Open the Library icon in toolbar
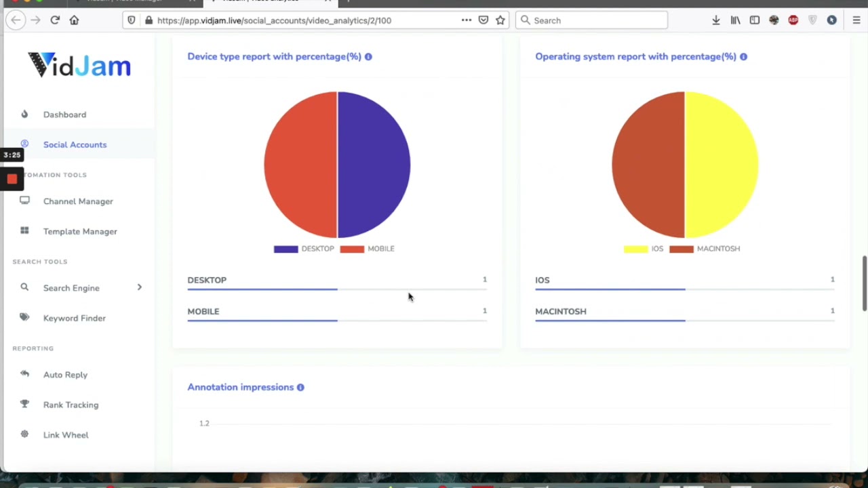 (x=735, y=20)
